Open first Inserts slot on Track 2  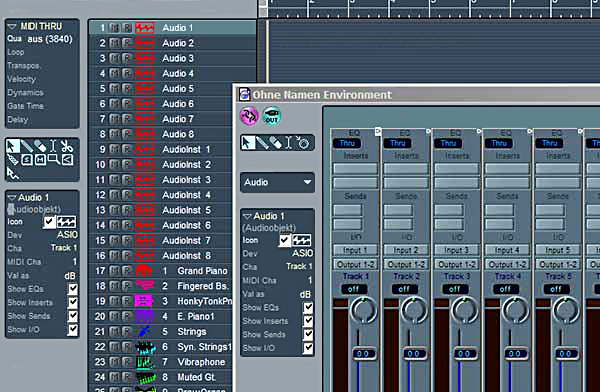coord(406,169)
